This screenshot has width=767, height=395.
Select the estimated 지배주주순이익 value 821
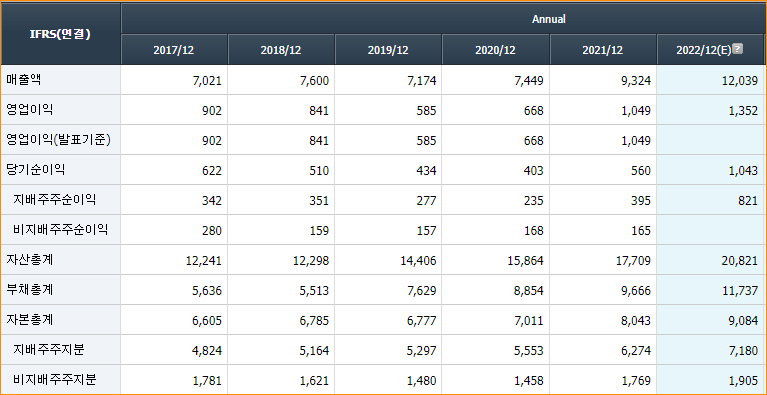[748, 201]
